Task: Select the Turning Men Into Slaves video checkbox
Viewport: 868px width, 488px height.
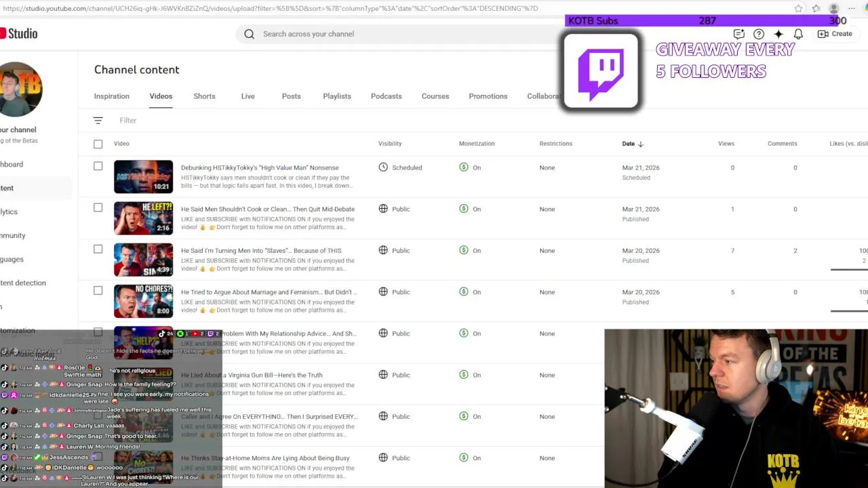Action: tap(98, 249)
